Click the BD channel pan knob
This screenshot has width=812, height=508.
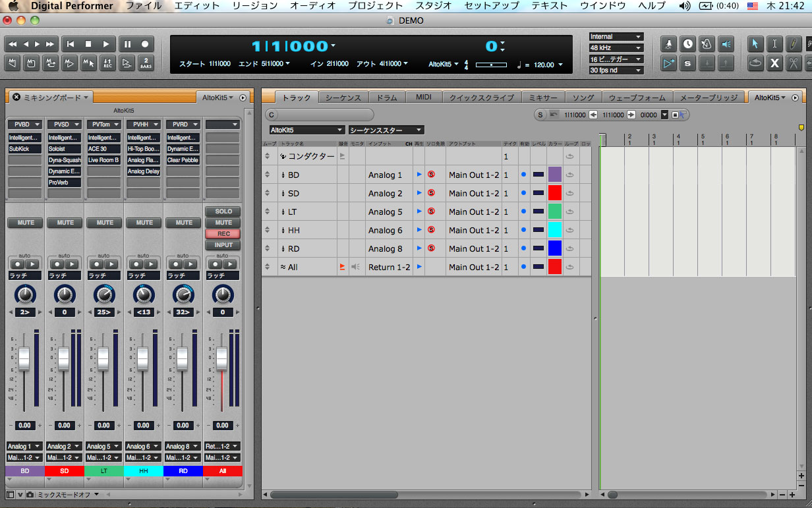[25, 295]
